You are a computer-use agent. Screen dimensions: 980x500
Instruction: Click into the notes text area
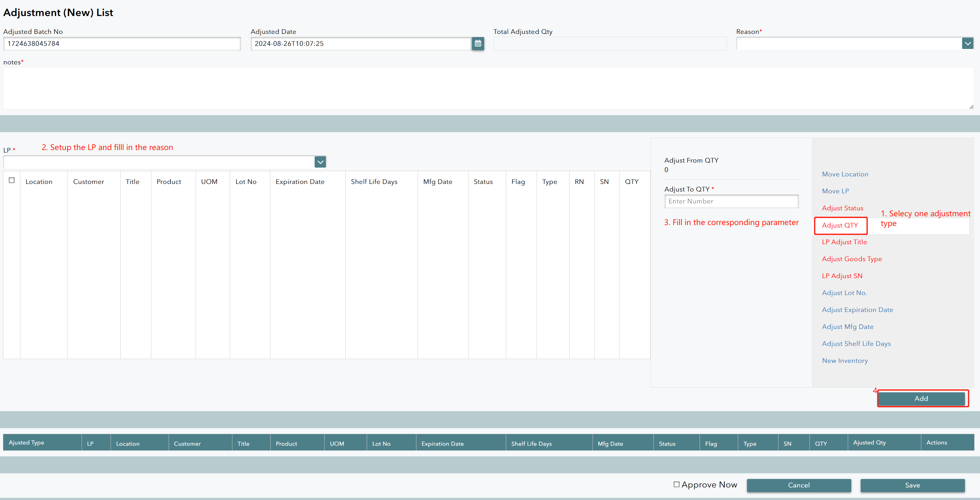click(x=487, y=88)
